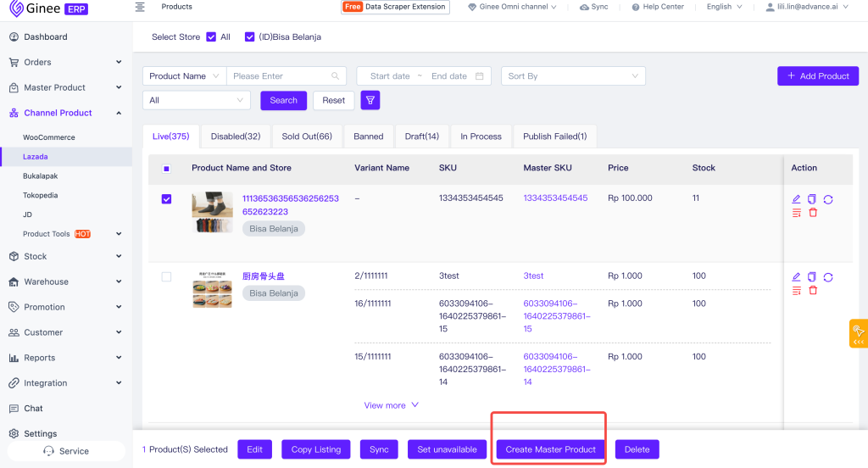Click the Reset button
Viewport: 868px width, 468px height.
coord(334,100)
